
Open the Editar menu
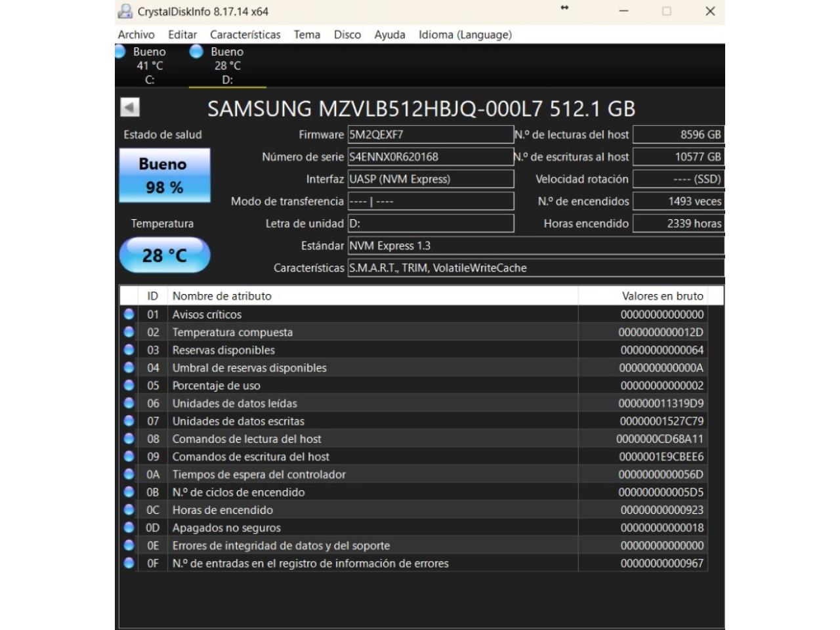[x=182, y=35]
